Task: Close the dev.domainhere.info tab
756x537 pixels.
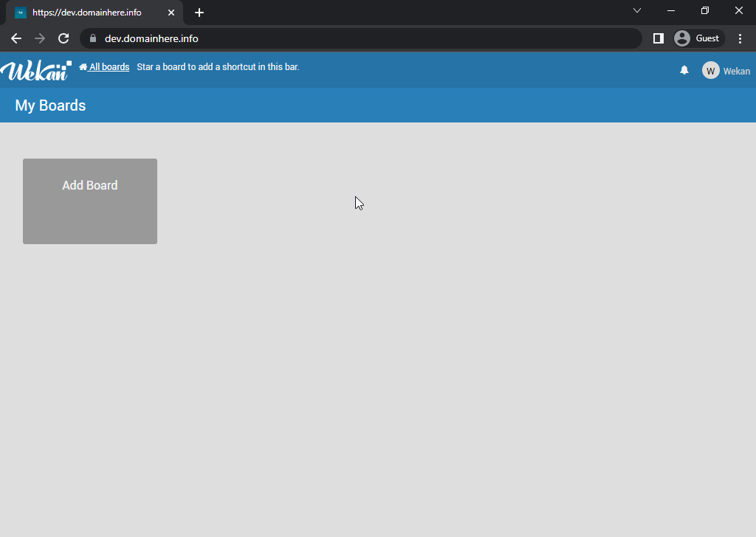Action: click(x=171, y=13)
